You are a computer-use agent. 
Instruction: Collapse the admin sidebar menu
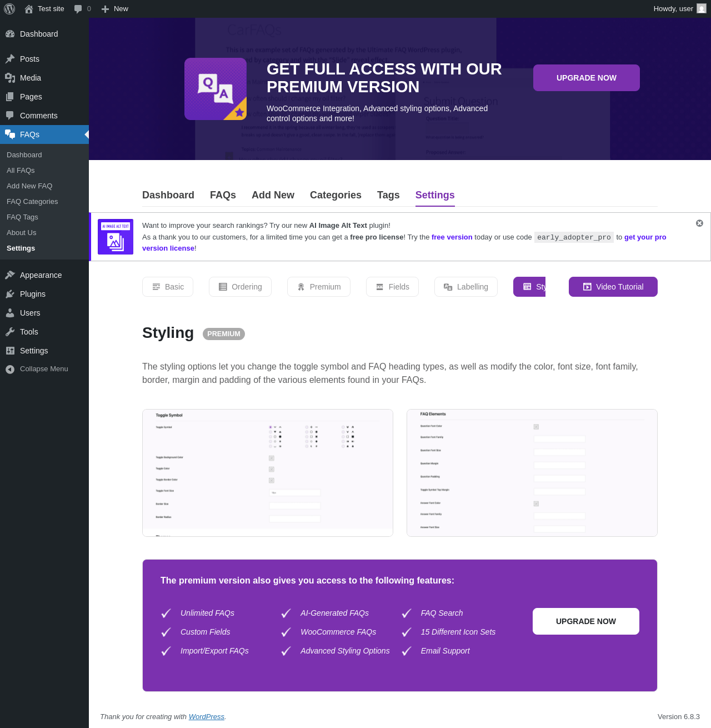tap(44, 369)
